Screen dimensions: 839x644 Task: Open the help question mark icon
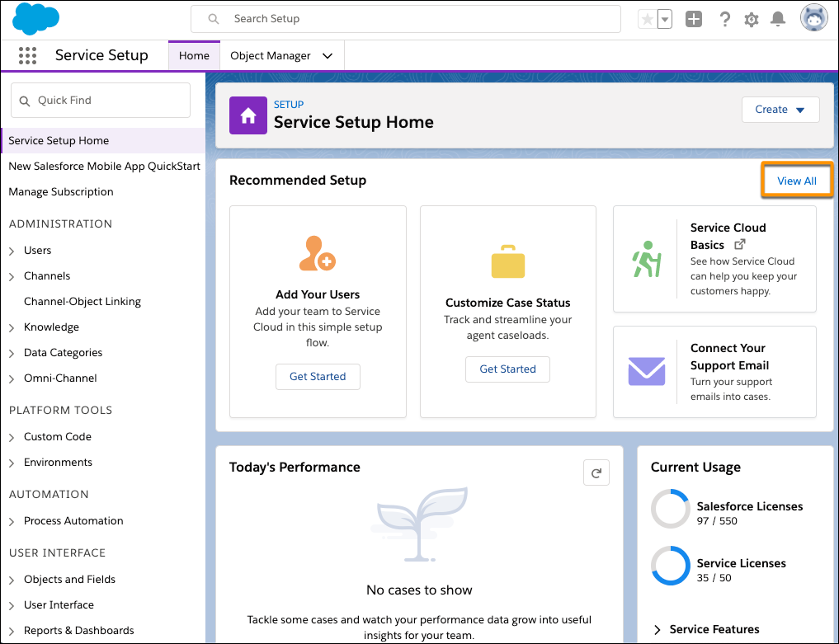(x=724, y=19)
